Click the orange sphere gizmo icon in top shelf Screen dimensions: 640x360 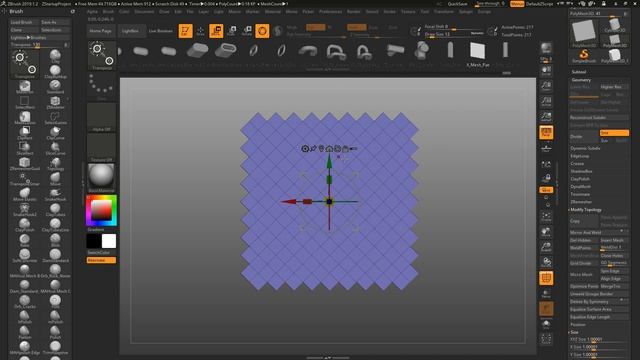262,31
